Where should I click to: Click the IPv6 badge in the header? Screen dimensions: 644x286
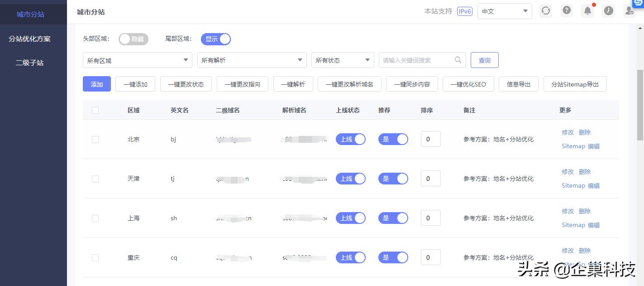coord(464,11)
